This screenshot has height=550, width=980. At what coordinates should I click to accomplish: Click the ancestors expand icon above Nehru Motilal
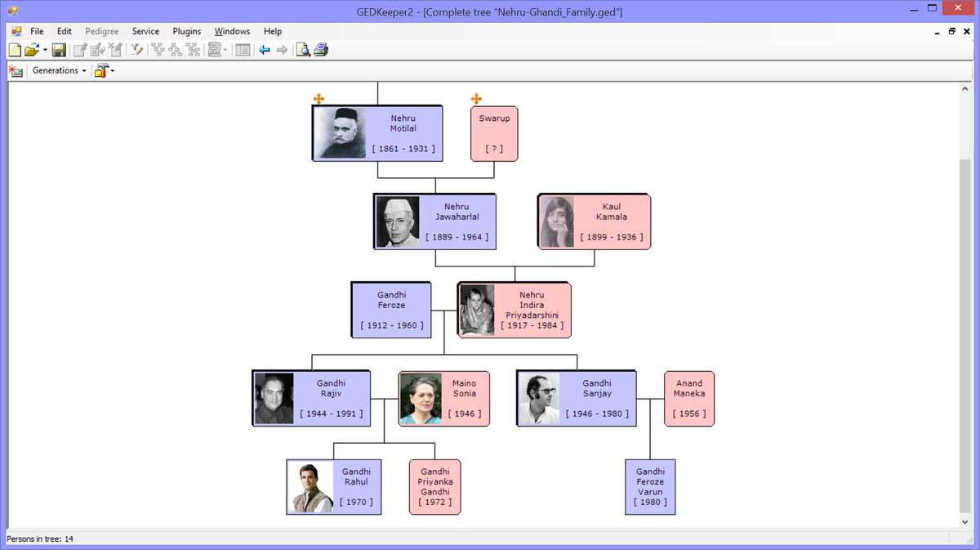318,99
